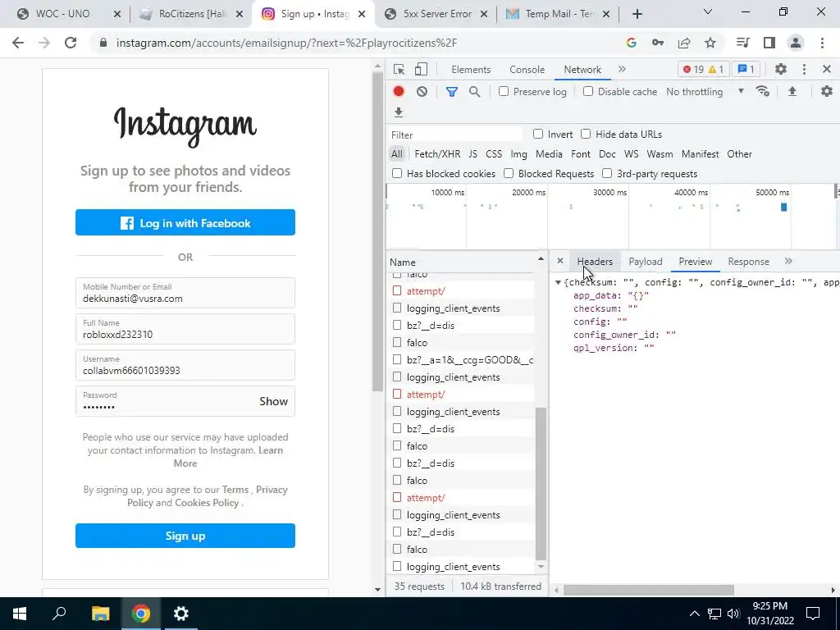Viewport: 840px width, 630px height.
Task: Open network search magnifier icon
Action: click(x=475, y=92)
